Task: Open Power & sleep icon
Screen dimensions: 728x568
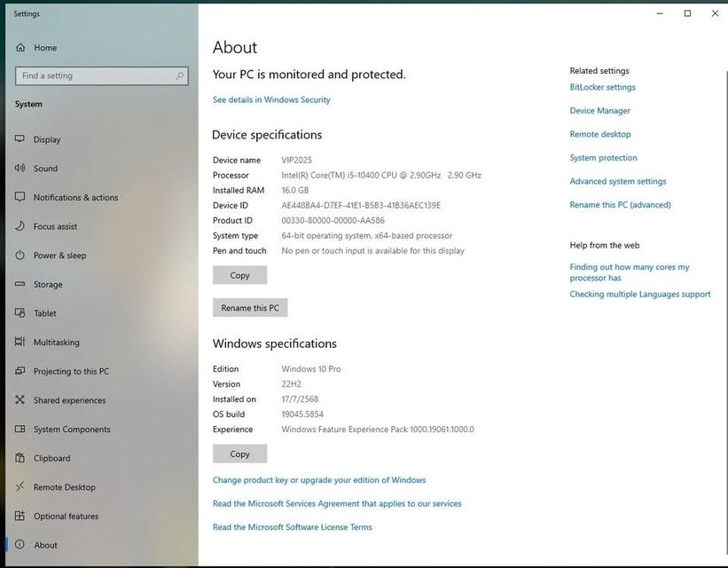Action: point(20,256)
